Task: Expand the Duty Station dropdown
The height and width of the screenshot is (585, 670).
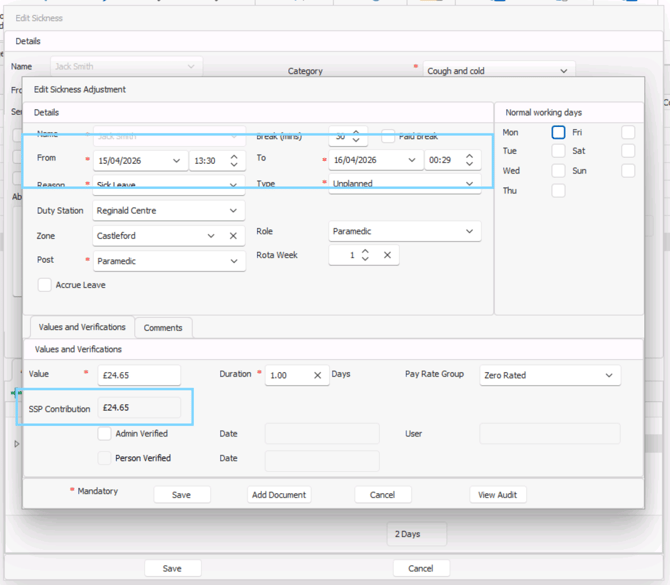Action: coord(234,211)
